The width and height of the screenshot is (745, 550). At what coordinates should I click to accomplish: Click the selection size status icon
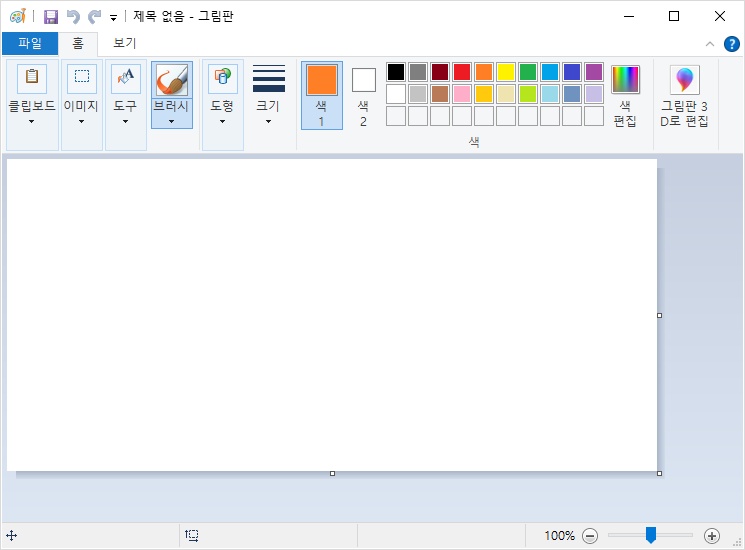[191, 536]
